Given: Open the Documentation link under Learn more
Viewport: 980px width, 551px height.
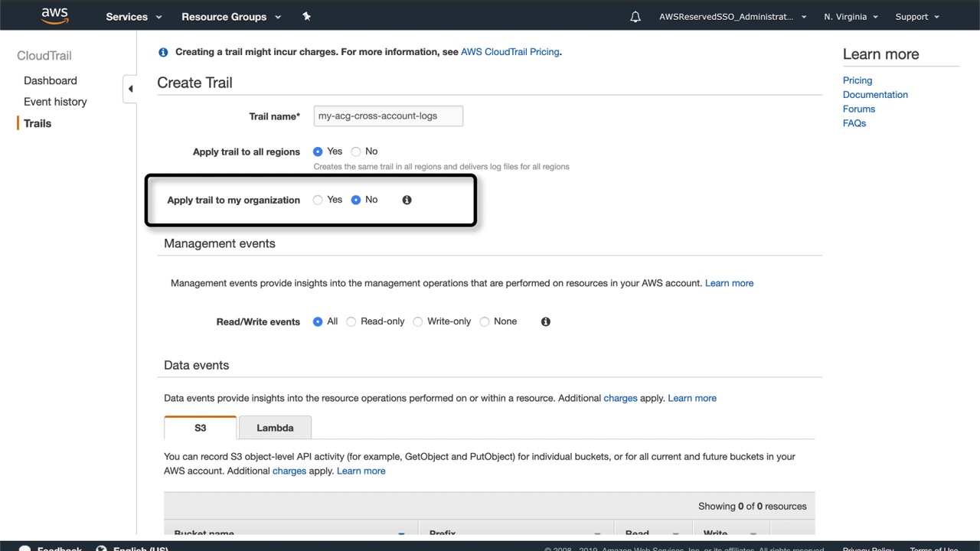Looking at the screenshot, I should coord(875,95).
